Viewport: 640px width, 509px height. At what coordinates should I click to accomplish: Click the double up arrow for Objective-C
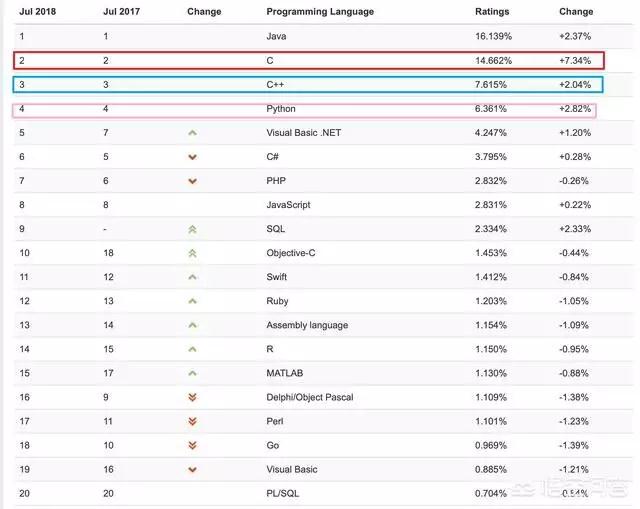[x=193, y=253]
